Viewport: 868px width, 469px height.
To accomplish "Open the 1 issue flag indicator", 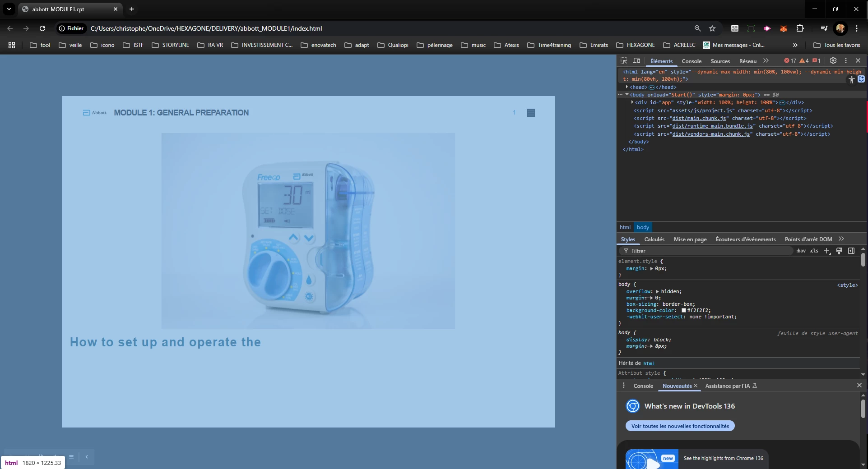I will (x=816, y=60).
